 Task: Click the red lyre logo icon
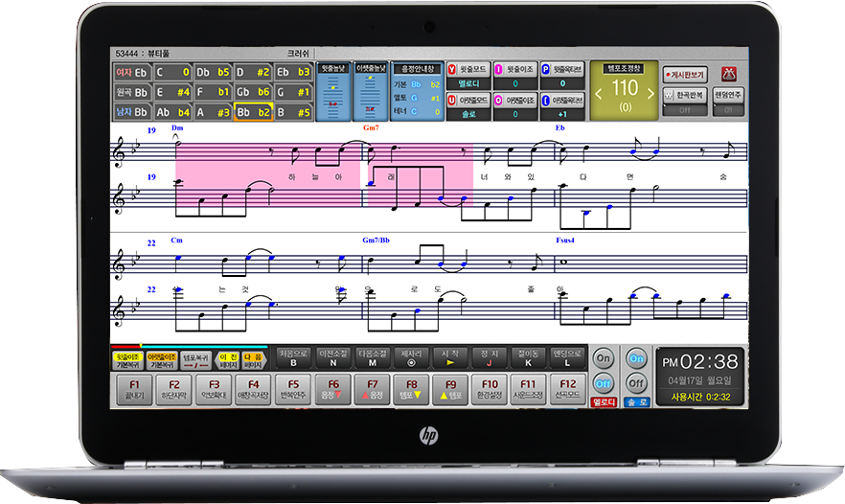[x=729, y=74]
